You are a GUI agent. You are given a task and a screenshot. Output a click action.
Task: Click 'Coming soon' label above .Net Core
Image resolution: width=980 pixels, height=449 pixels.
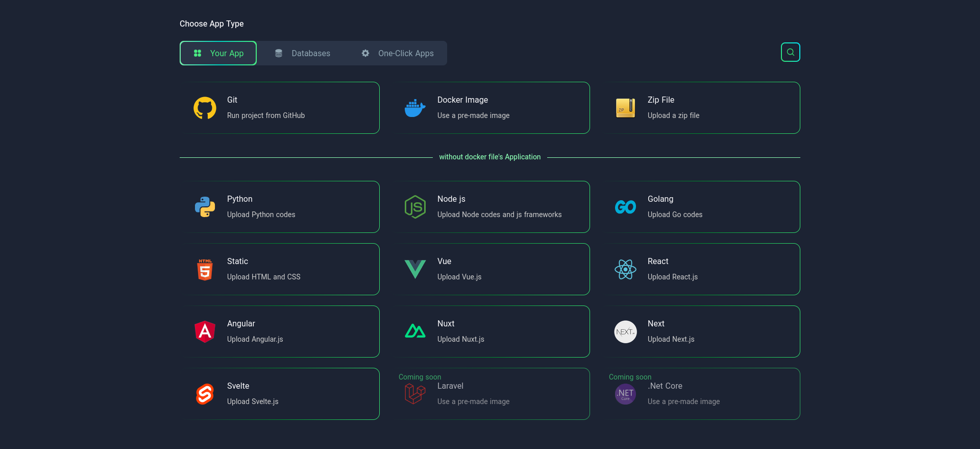click(630, 377)
